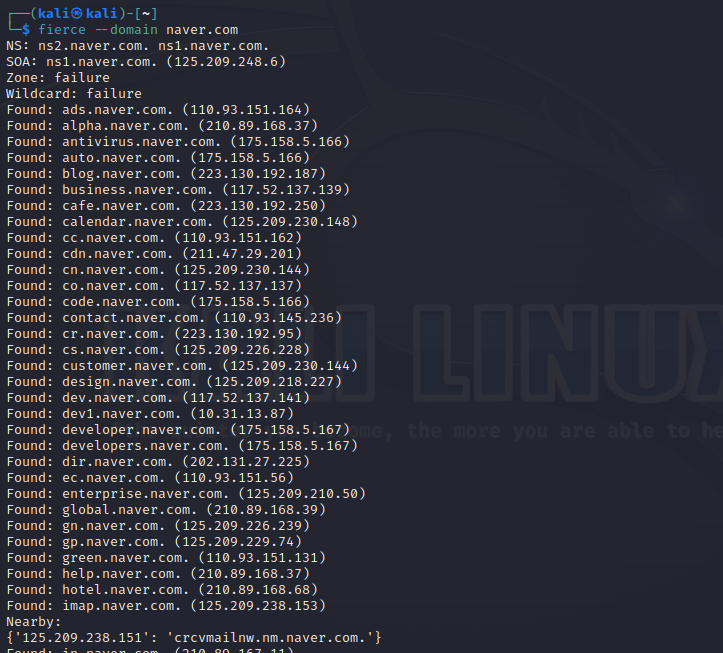Click the co.naver.com. entry
Image resolution: width=723 pixels, height=653 pixels.
pos(154,285)
